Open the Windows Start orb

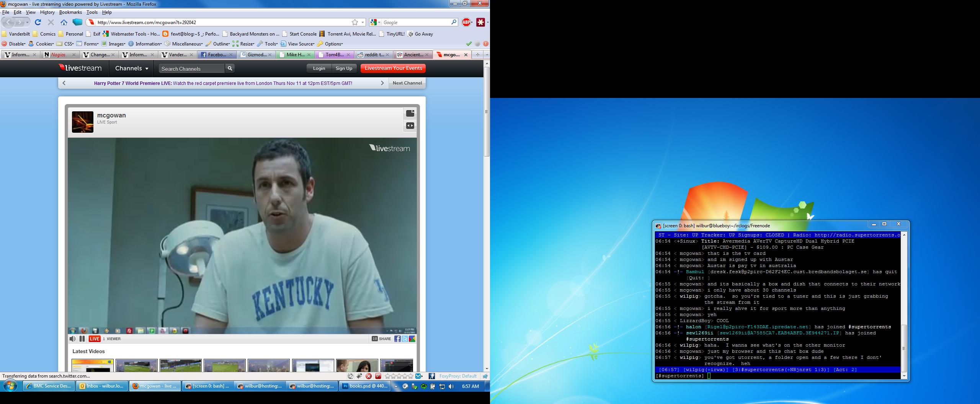[x=10, y=386]
